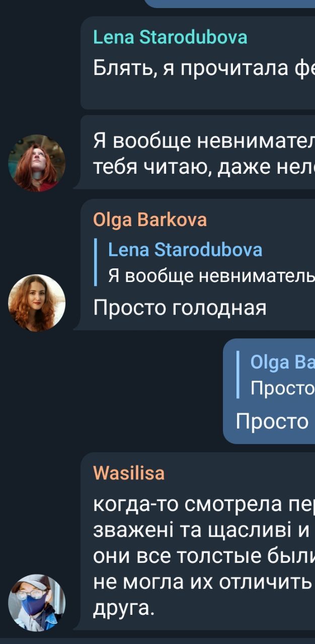Click the Olga Barkova sender name
The width and height of the screenshot is (315, 644).
click(x=150, y=220)
